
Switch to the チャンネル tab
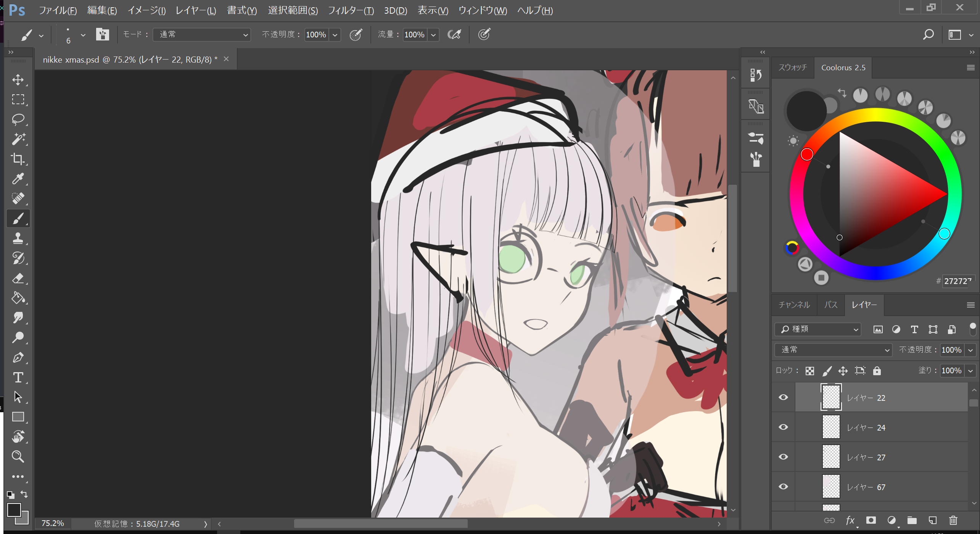click(794, 305)
